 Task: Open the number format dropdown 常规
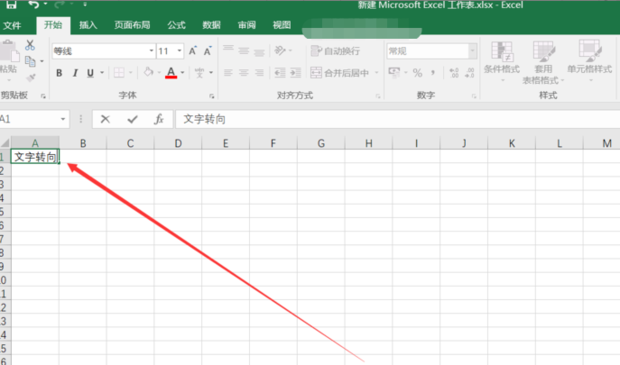431,51
